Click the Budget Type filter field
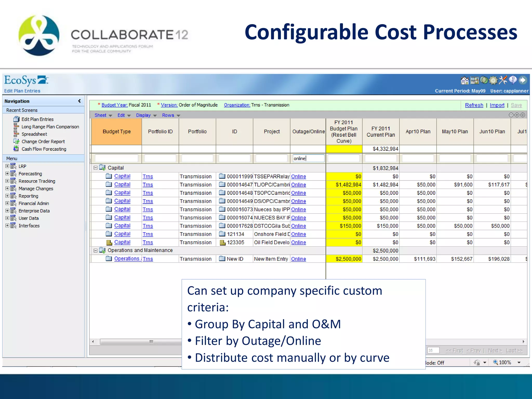Screen dimensions: 532x399 click(116, 158)
